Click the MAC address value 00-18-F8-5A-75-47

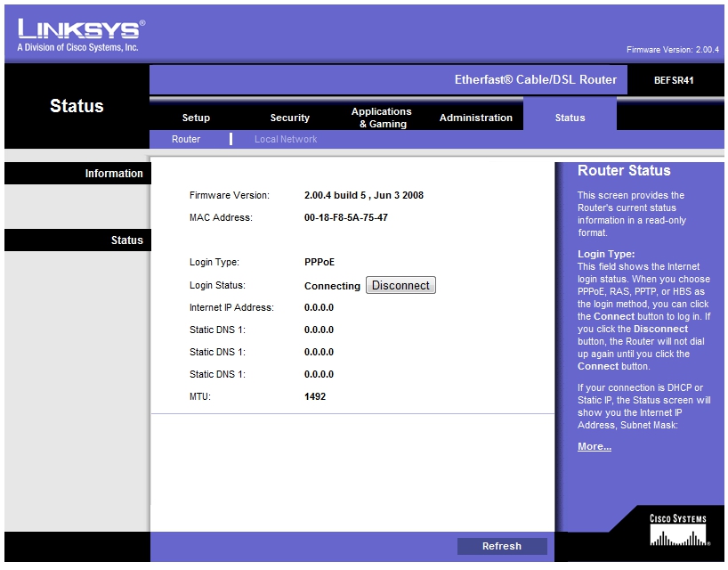(x=345, y=217)
